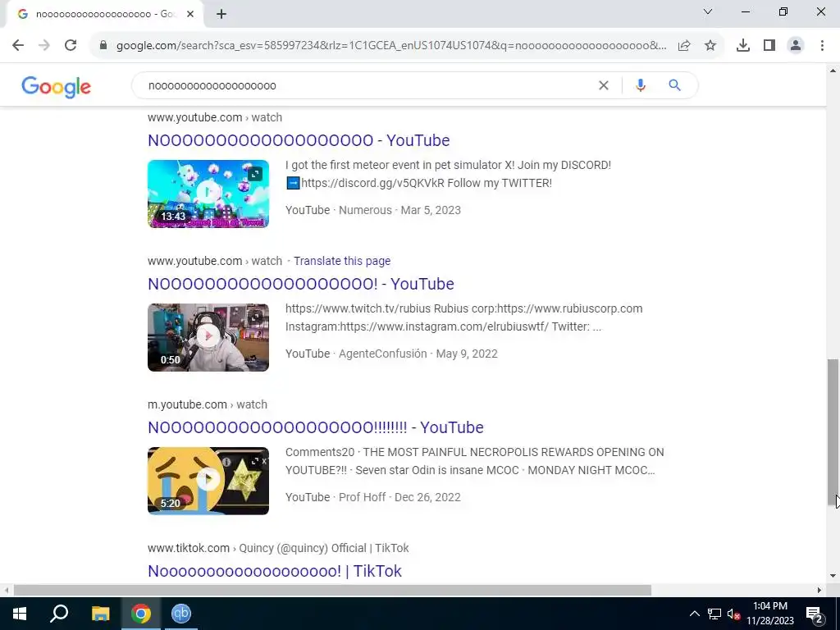Open File Explorer from taskbar

100,614
